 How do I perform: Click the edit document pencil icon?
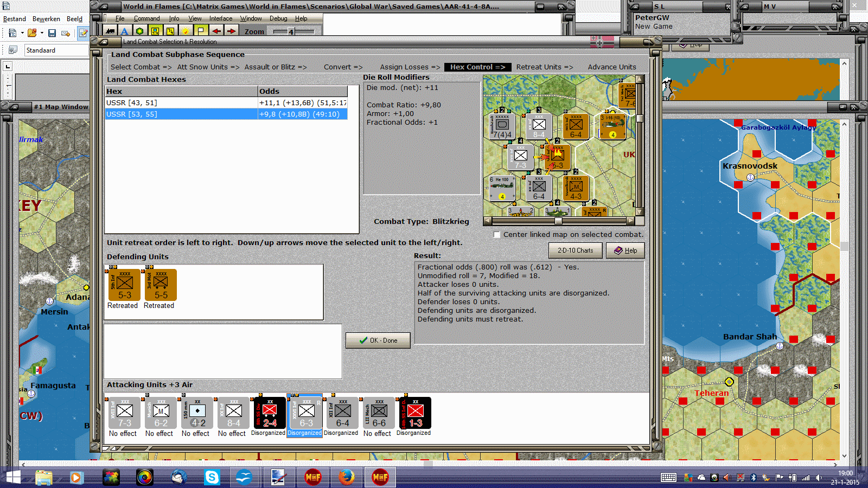[82, 33]
